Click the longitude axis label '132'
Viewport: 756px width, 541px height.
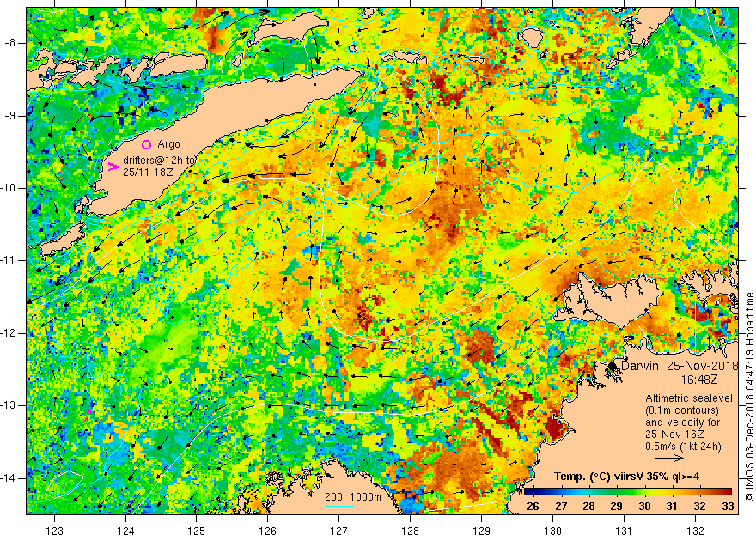695,531
